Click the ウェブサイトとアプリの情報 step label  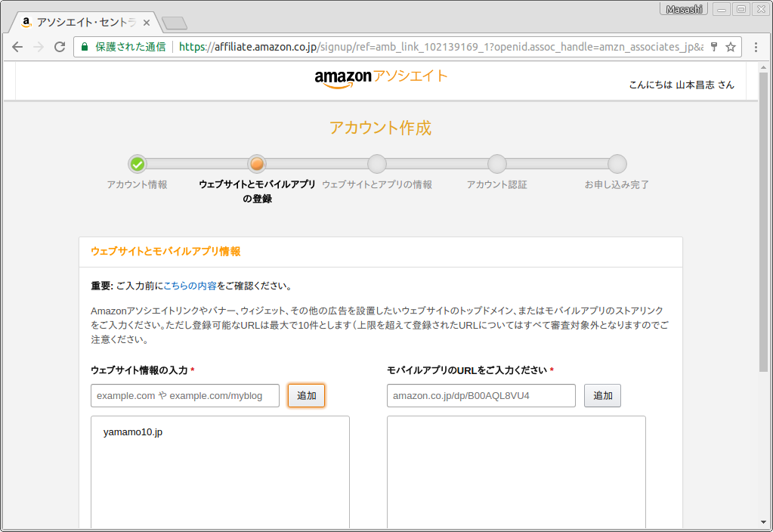(x=377, y=184)
